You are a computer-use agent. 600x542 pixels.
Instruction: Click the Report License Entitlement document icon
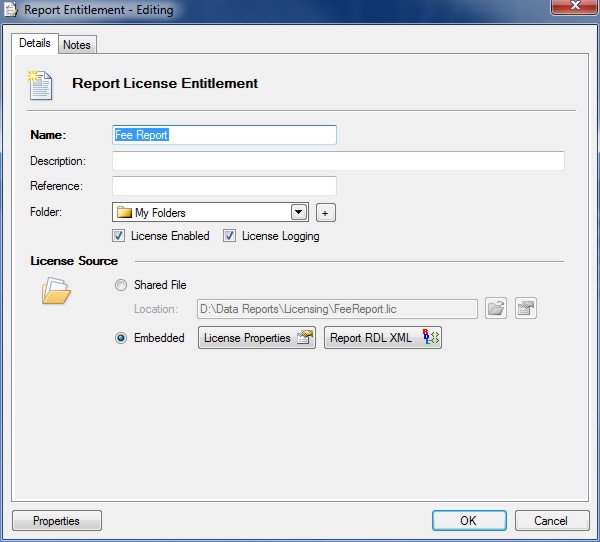[x=41, y=84]
